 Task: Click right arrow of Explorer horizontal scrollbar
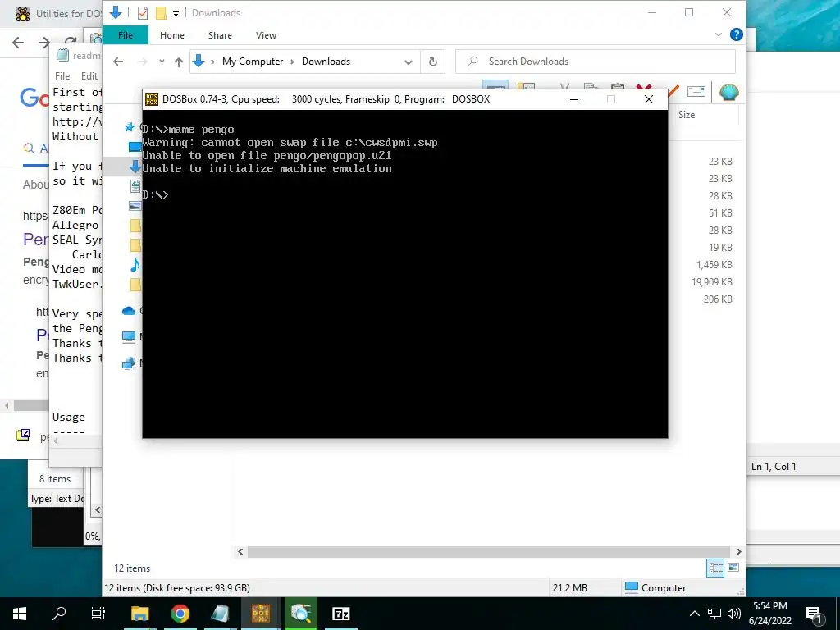point(739,551)
